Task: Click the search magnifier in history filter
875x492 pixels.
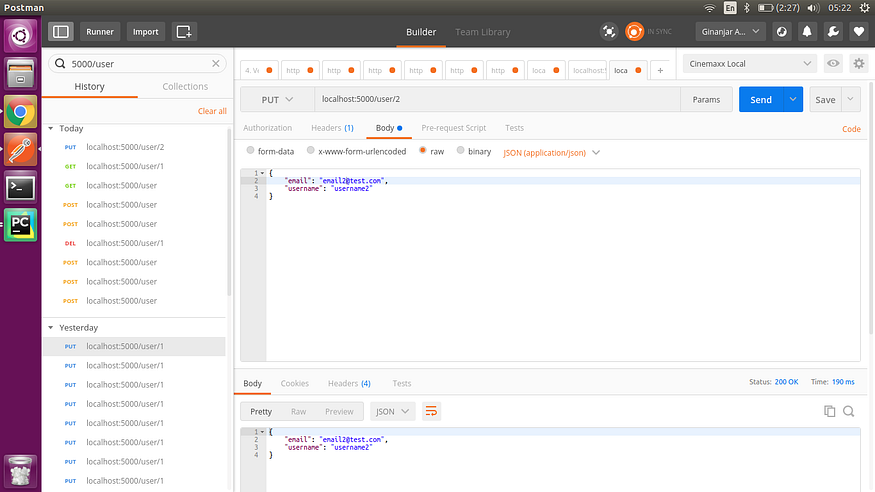Action: pos(60,64)
